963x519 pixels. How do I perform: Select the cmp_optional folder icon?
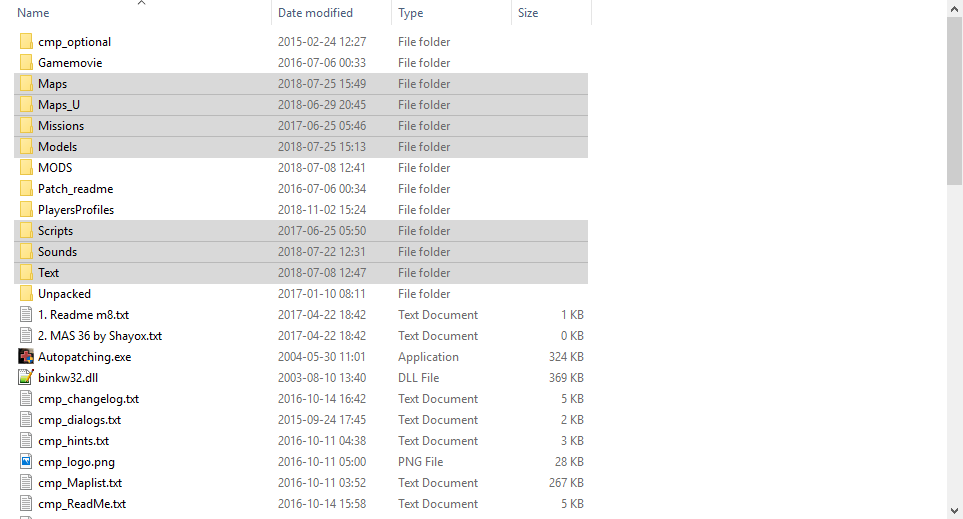[26, 42]
